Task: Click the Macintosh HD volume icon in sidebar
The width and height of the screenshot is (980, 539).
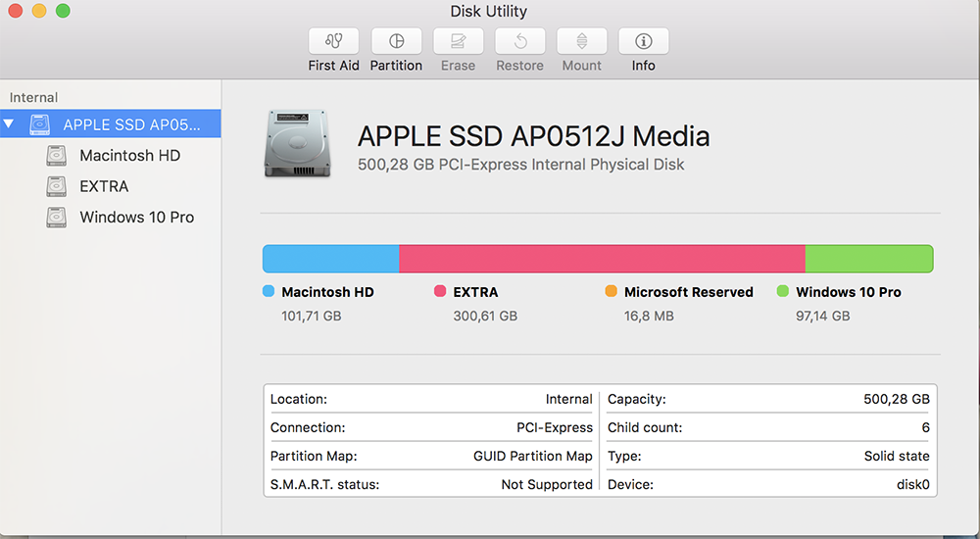Action: [x=57, y=156]
